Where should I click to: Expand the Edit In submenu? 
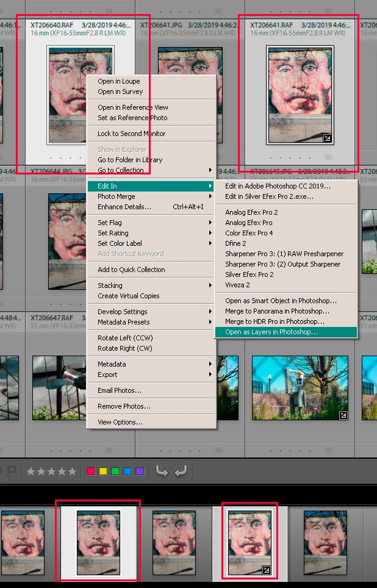pyautogui.click(x=151, y=186)
